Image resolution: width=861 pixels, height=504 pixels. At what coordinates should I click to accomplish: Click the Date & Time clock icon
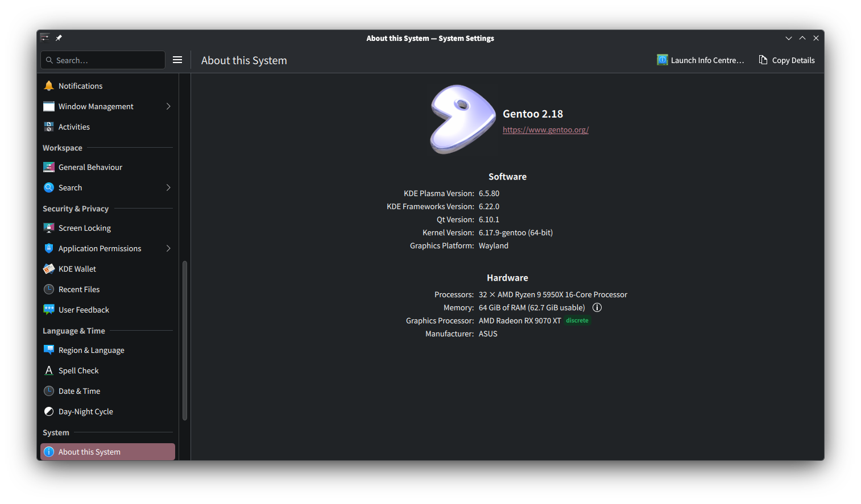point(49,391)
